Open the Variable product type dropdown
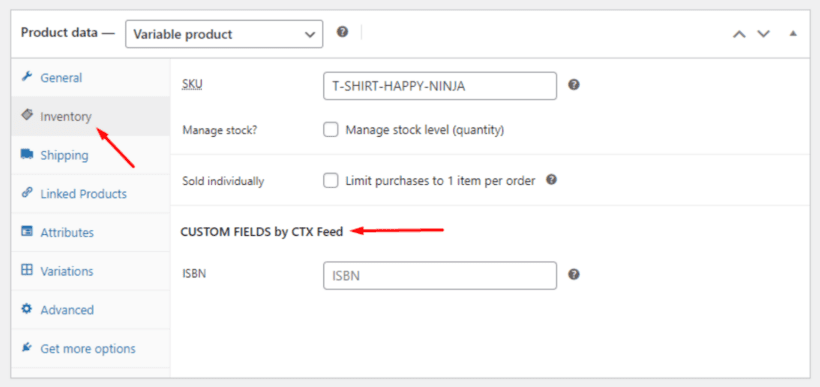 tap(224, 35)
